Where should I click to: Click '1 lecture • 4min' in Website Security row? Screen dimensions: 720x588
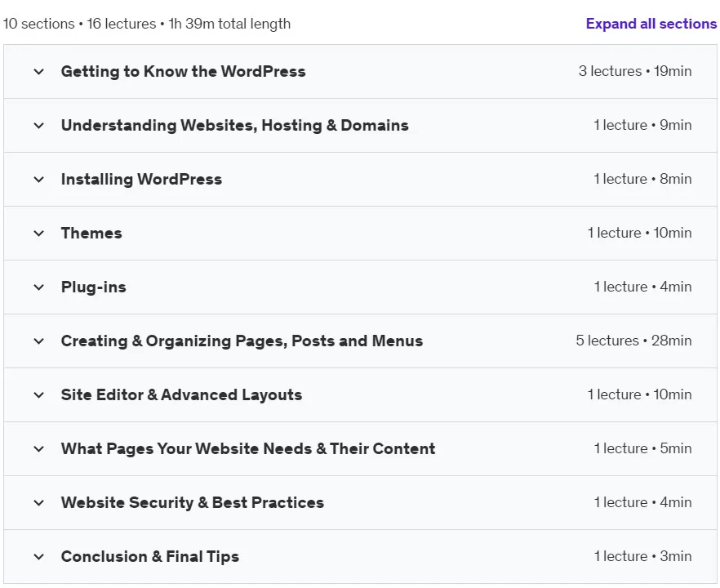pyautogui.click(x=642, y=502)
